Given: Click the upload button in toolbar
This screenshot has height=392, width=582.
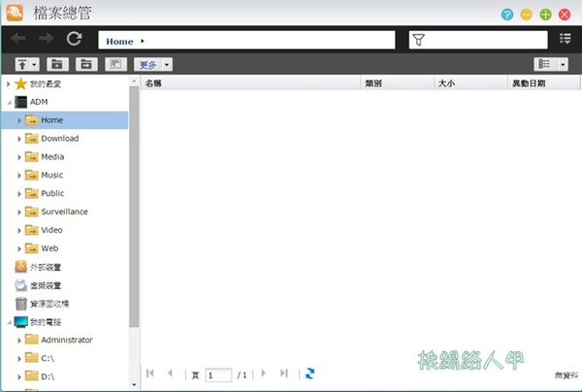Looking at the screenshot, I should pos(23,64).
